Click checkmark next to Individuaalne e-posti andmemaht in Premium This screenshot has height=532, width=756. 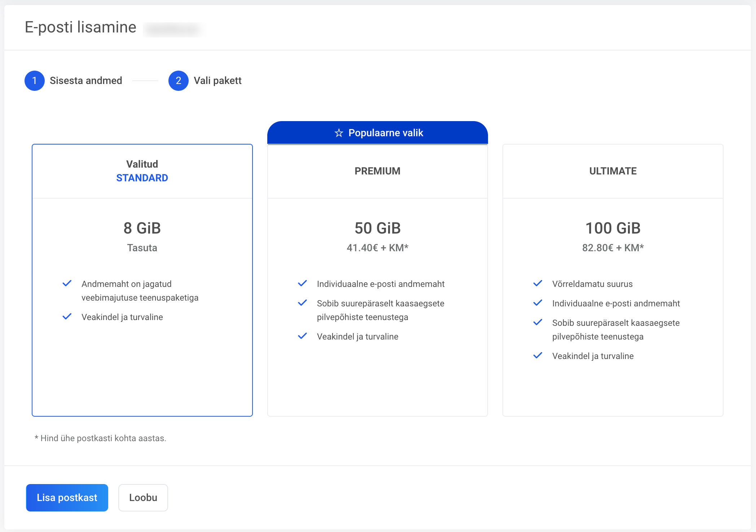302,283
